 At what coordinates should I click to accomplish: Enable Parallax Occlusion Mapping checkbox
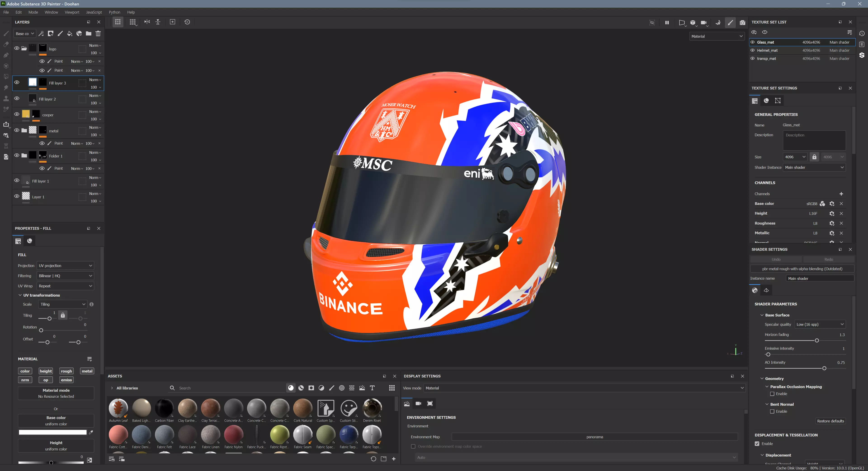click(x=772, y=394)
